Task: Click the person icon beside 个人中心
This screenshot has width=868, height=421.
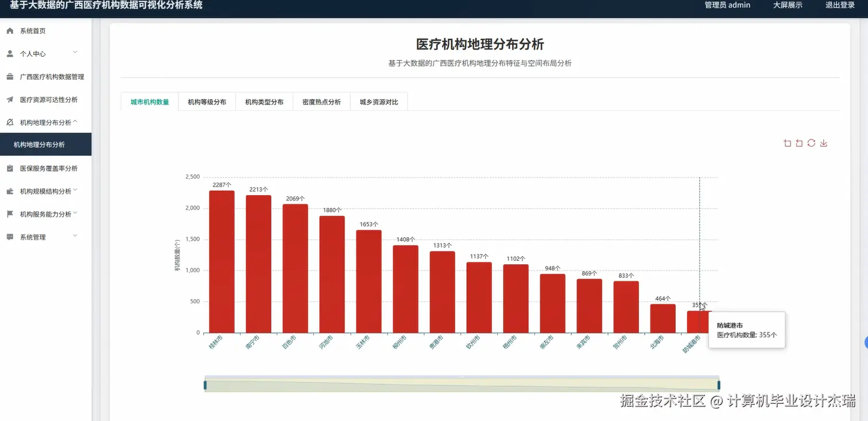Action: coord(10,54)
